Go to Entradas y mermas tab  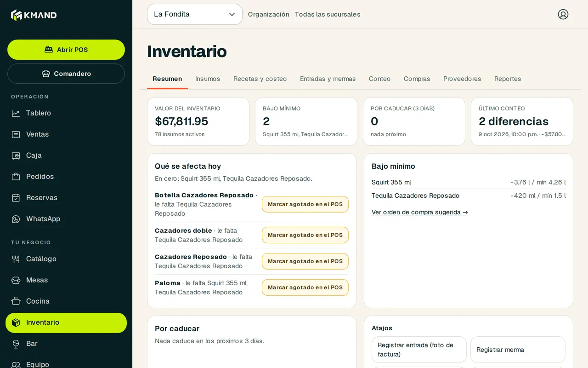[328, 79]
